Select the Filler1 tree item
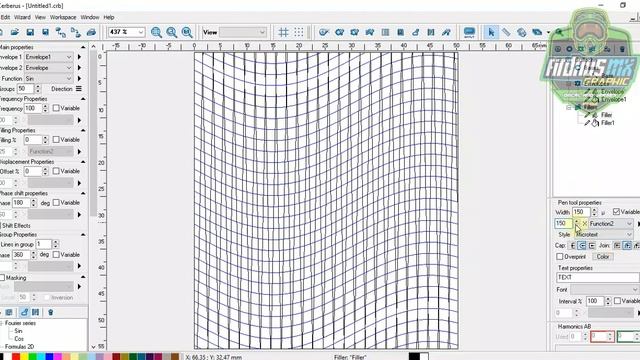Viewport: 640px width, 360px height. 607,123
